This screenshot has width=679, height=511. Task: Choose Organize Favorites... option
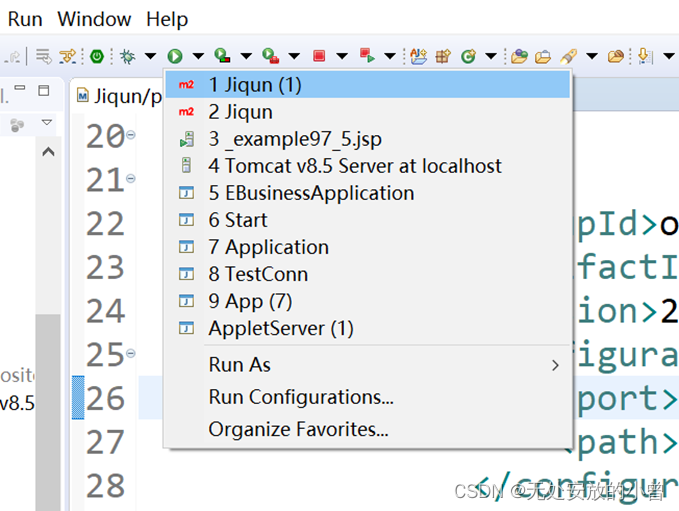pos(298,430)
